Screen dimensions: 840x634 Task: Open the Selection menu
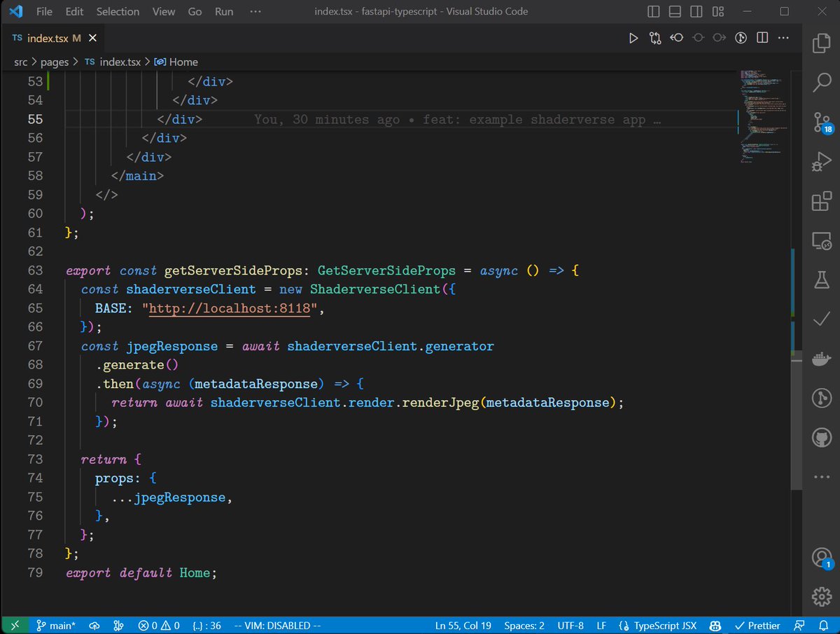(x=118, y=12)
